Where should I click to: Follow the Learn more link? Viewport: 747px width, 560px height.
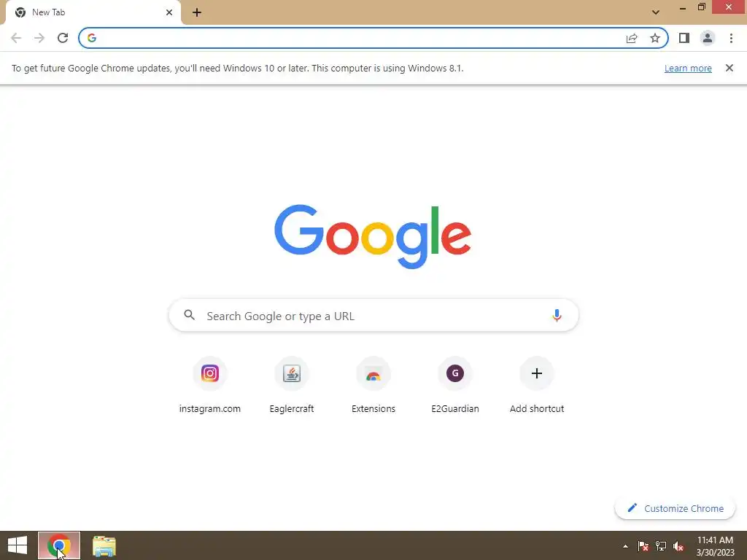688,68
